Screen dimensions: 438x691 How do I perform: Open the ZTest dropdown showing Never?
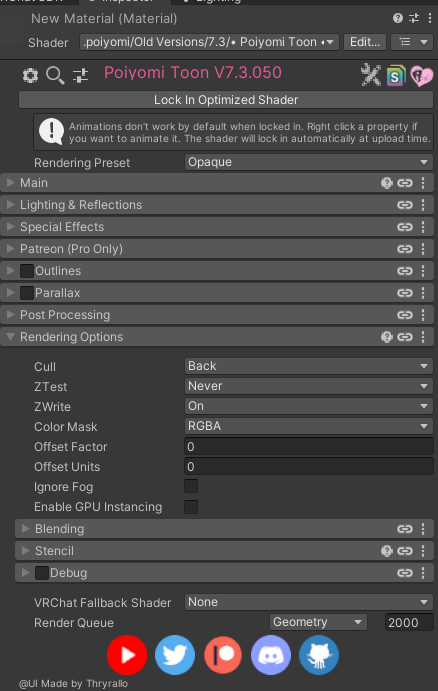[308, 386]
